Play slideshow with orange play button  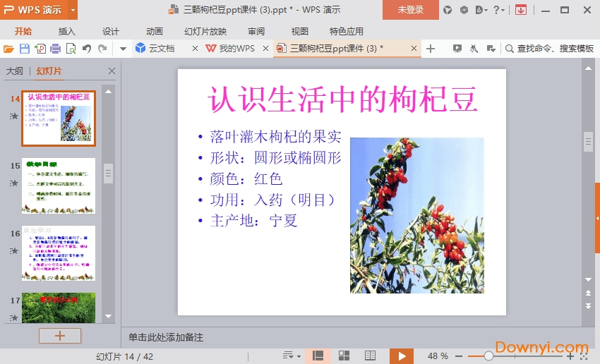tap(402, 356)
